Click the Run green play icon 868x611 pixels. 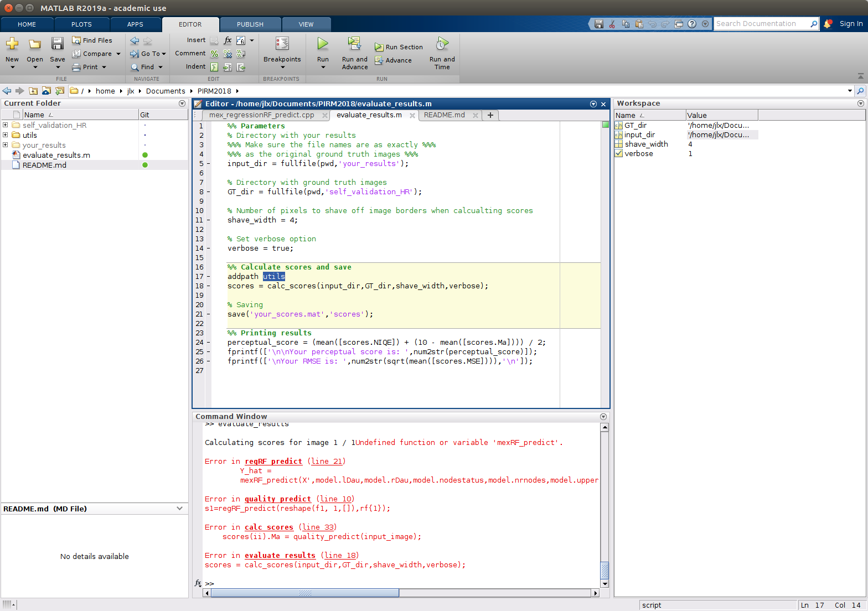pos(323,44)
